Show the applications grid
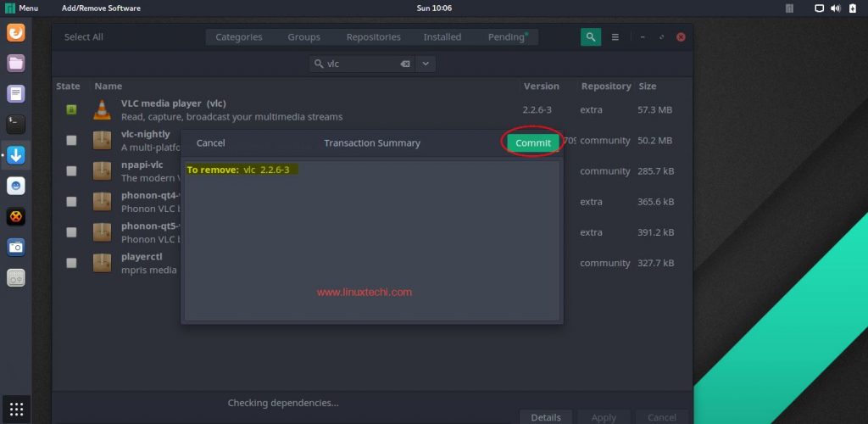Screen dimensions: 868x424 [x=16, y=409]
